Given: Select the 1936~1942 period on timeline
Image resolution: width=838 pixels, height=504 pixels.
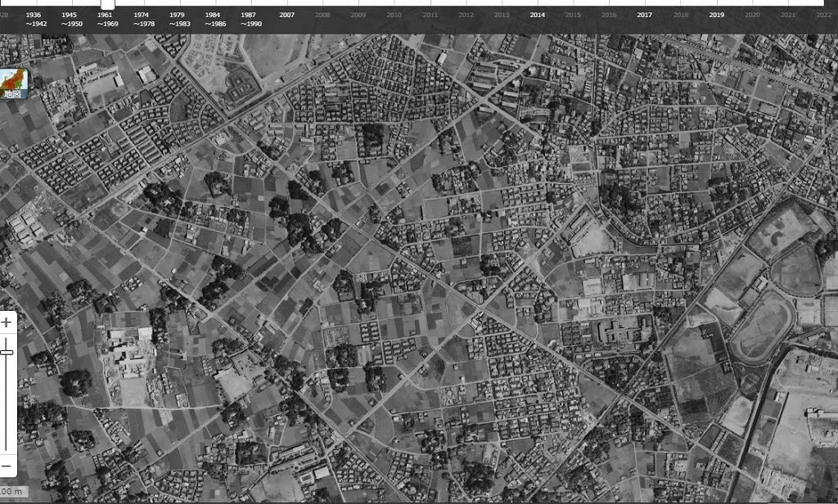Looking at the screenshot, I should point(35,20).
